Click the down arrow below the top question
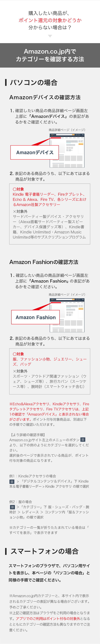Viewport: 100px width, 644px height. point(50,36)
